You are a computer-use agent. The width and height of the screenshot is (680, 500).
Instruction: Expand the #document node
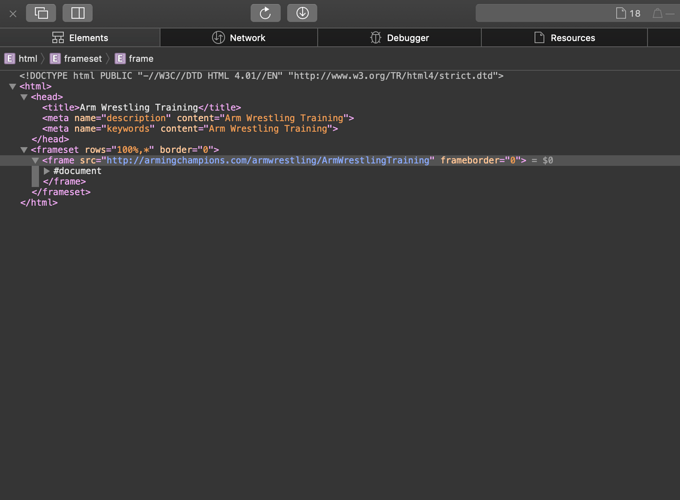(47, 171)
